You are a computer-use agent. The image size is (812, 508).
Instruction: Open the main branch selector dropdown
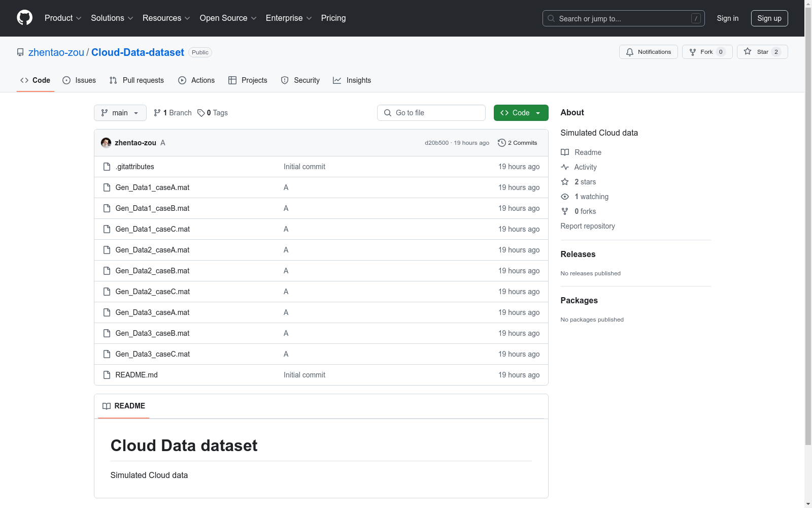(120, 113)
